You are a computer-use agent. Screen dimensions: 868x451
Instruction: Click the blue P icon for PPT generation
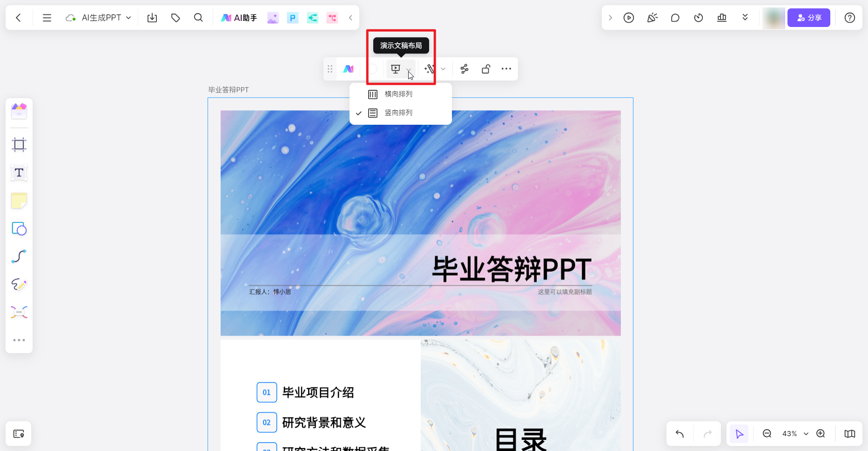(293, 18)
